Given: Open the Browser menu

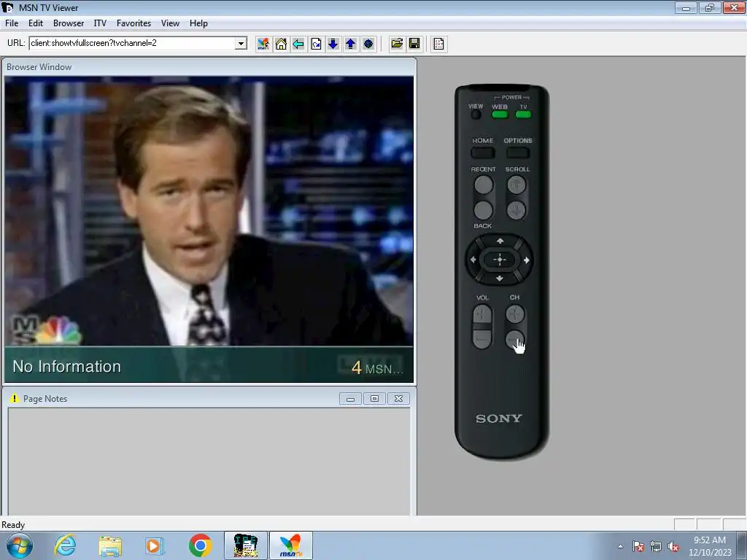Looking at the screenshot, I should 69,23.
